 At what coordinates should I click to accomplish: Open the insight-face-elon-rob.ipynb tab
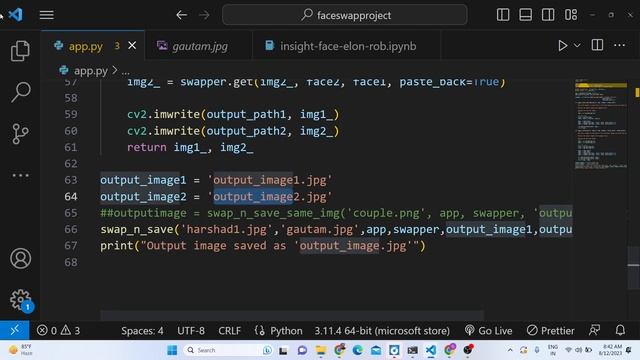coord(348,46)
